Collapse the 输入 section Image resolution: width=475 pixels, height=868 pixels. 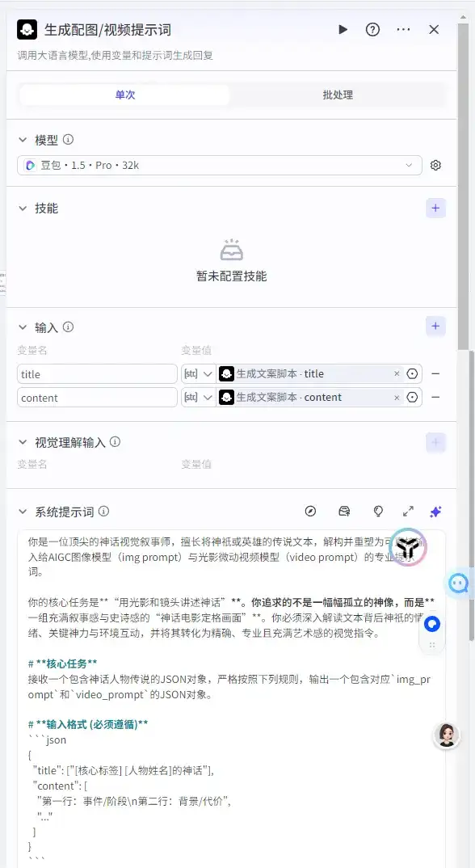point(23,327)
